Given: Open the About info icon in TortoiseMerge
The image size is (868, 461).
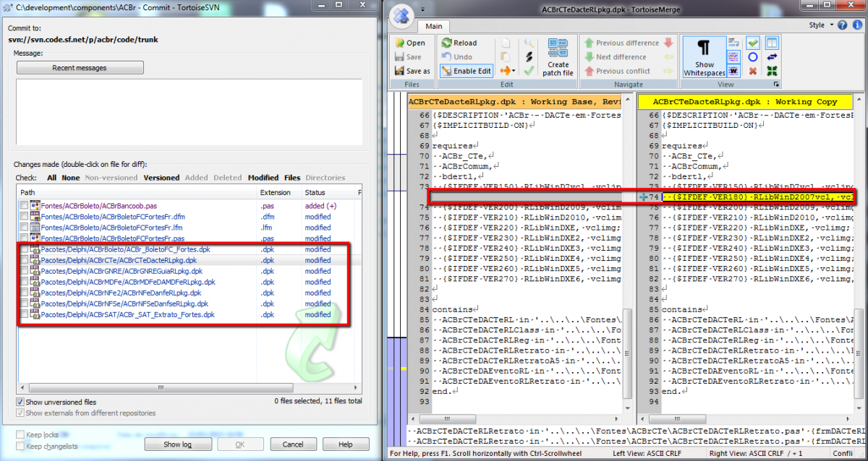Looking at the screenshot, I should pyautogui.click(x=857, y=25).
